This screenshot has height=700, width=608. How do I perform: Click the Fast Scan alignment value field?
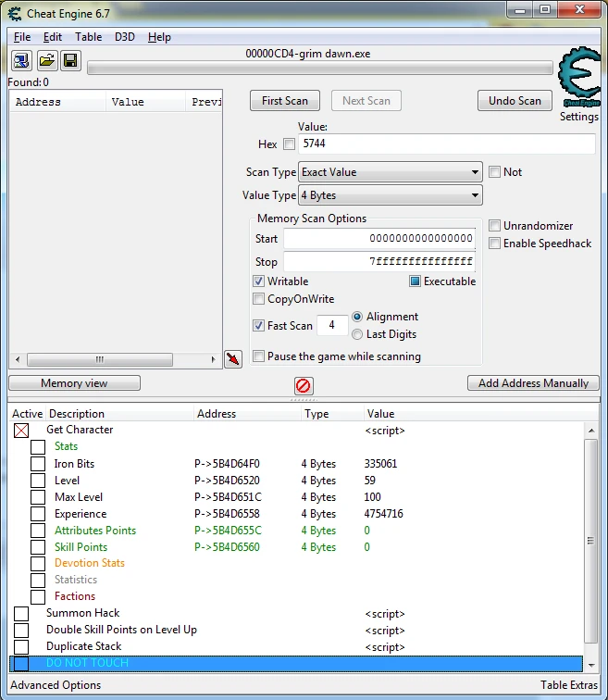pyautogui.click(x=332, y=325)
